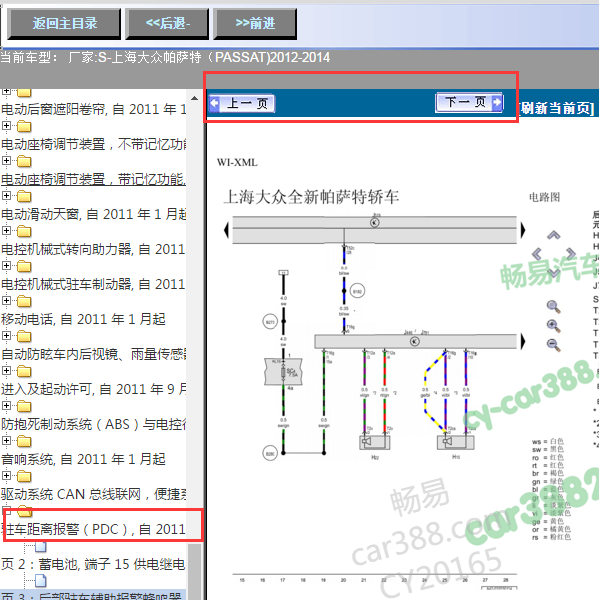Pan the diagram up with the up chevron
This screenshot has width=599, height=600.
click(x=553, y=235)
